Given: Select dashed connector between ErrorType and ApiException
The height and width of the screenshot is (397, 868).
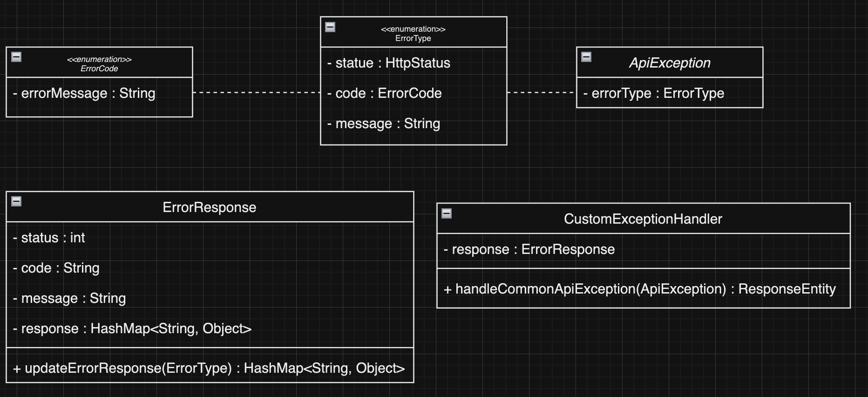Looking at the screenshot, I should pos(542,93).
